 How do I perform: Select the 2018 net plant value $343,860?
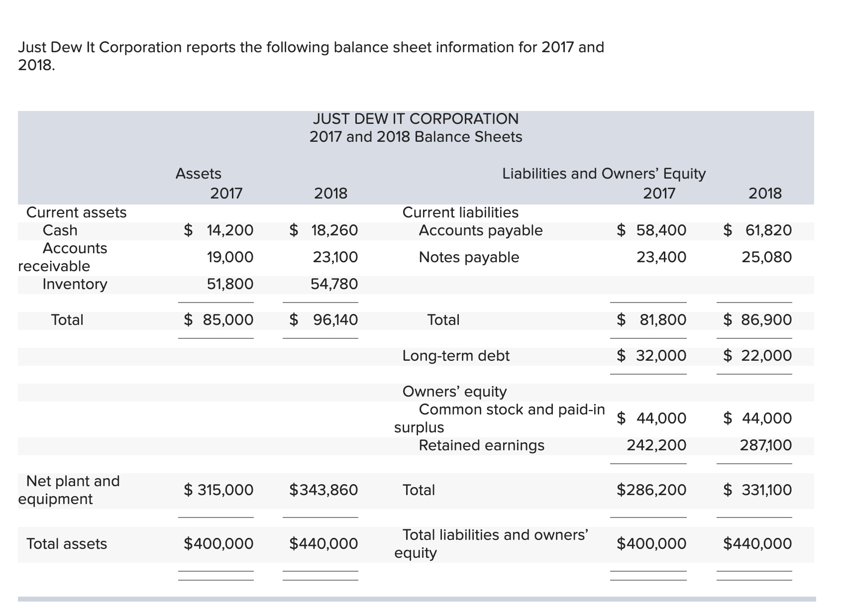[x=323, y=490]
